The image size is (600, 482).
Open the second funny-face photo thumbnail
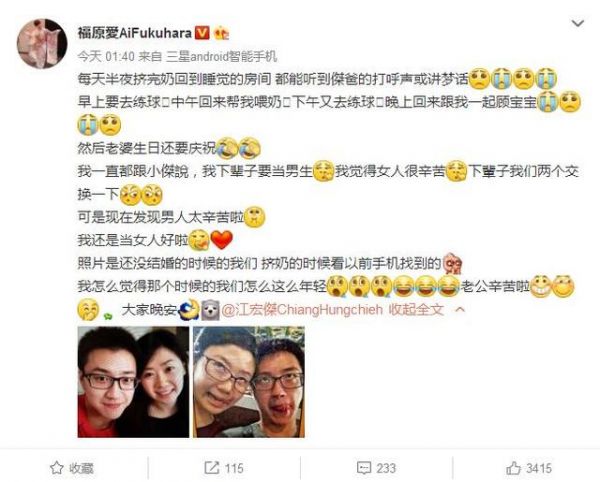point(249,382)
